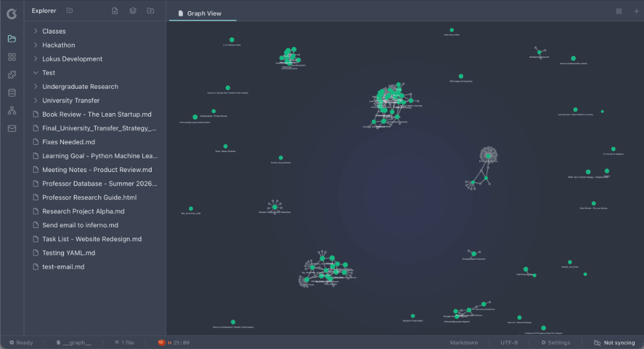This screenshot has height=349, width=644.
Task: Open the file explorer sidebar icon
Action: [x=12, y=39]
